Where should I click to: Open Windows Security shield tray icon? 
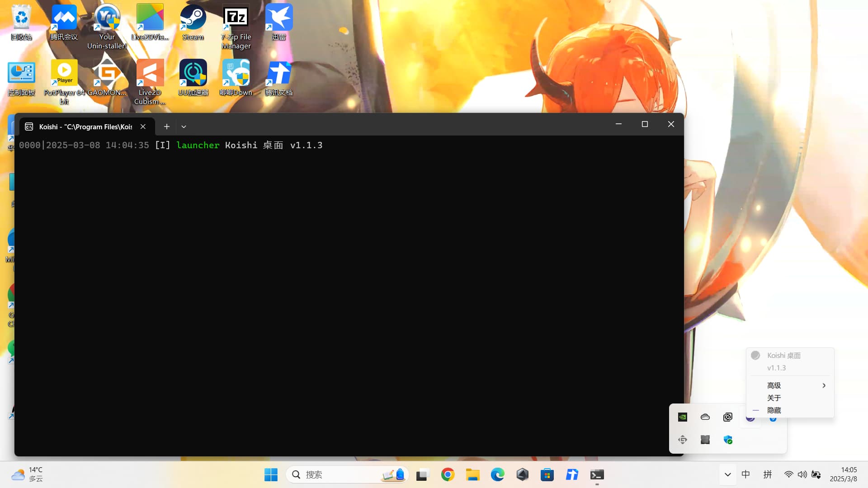point(728,440)
